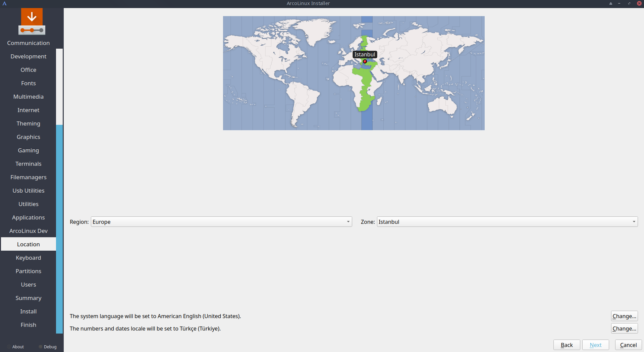This screenshot has height=352, width=644.
Task: Toggle the Debug button
Action: (48, 347)
